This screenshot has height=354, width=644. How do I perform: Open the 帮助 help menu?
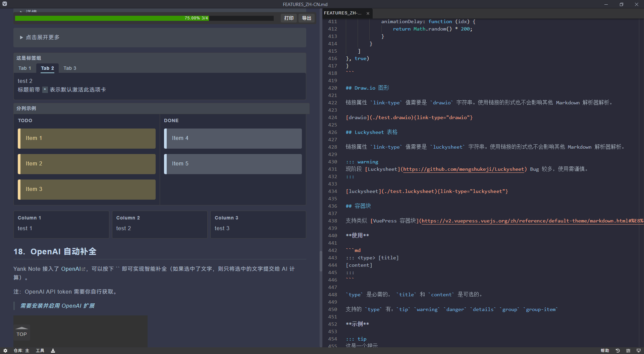coord(605,350)
